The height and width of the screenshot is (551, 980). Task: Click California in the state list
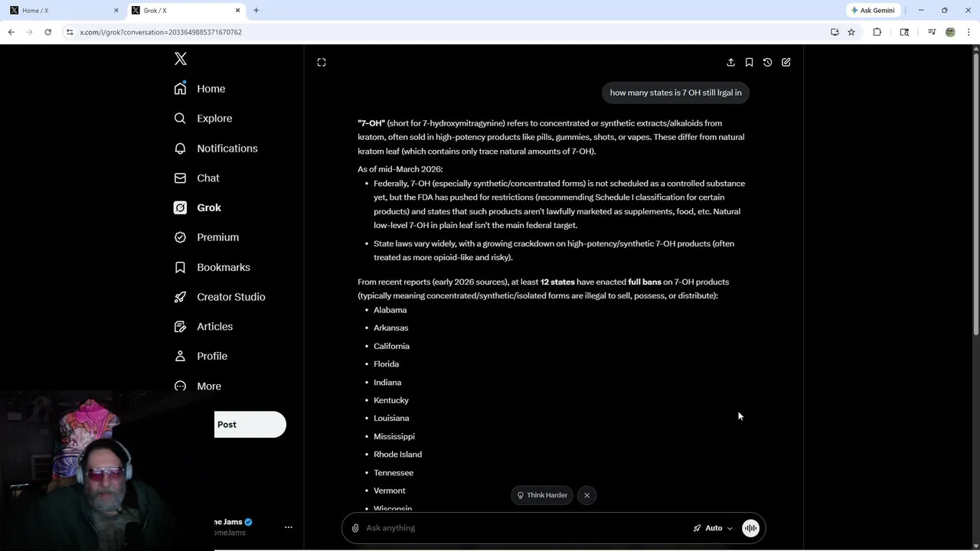(391, 346)
